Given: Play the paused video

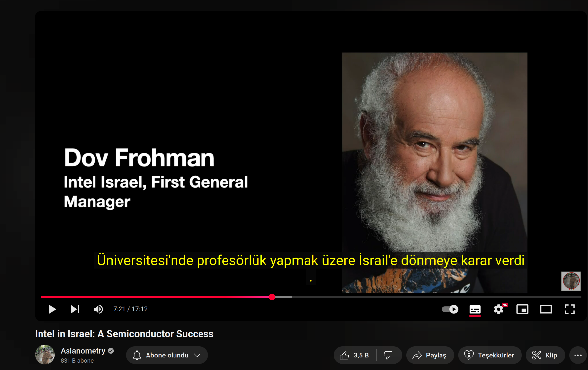Looking at the screenshot, I should (52, 309).
